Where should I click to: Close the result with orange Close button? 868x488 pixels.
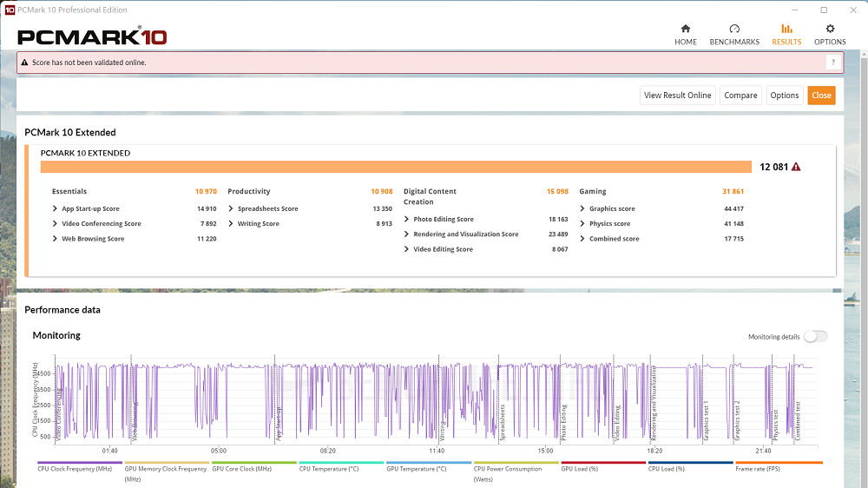[821, 96]
